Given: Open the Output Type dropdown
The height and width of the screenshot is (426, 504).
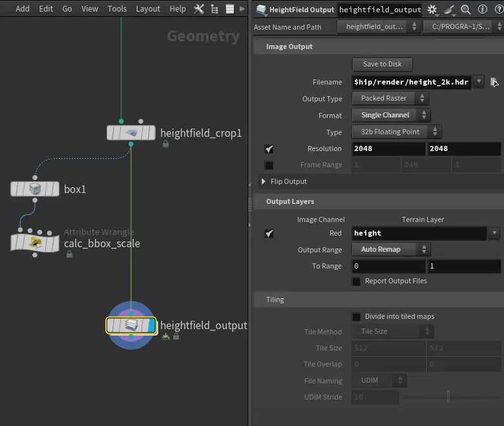Looking at the screenshot, I should coord(390,98).
